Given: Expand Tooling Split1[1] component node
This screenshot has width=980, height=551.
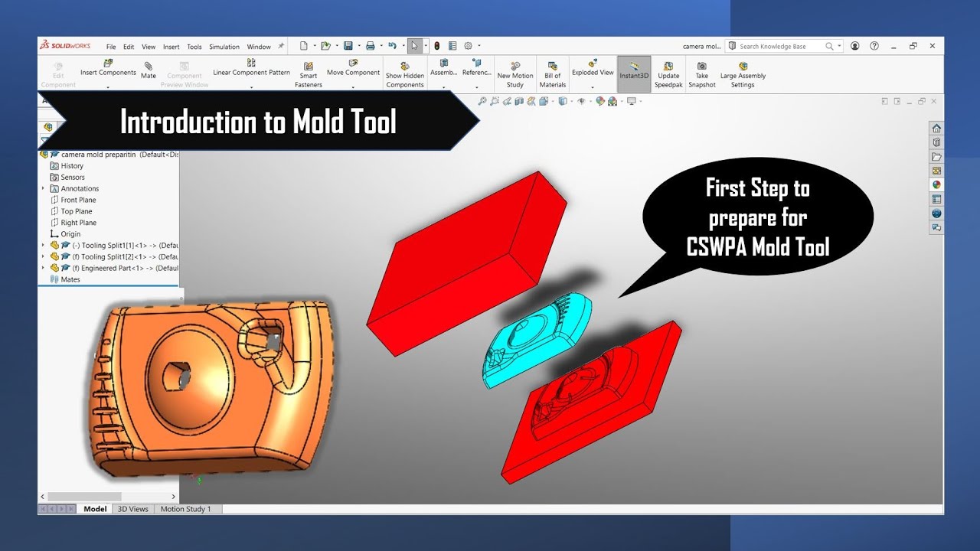Looking at the screenshot, I should coord(43,245).
